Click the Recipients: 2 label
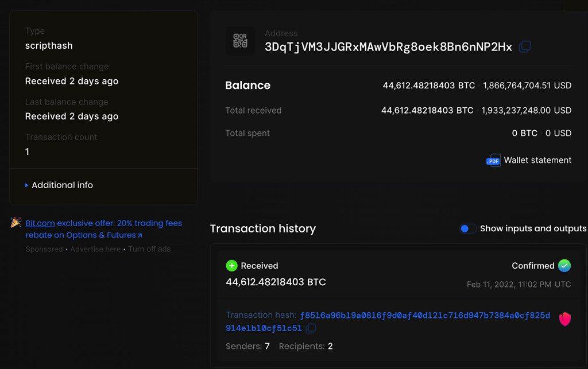The height and width of the screenshot is (369, 588). [306, 346]
